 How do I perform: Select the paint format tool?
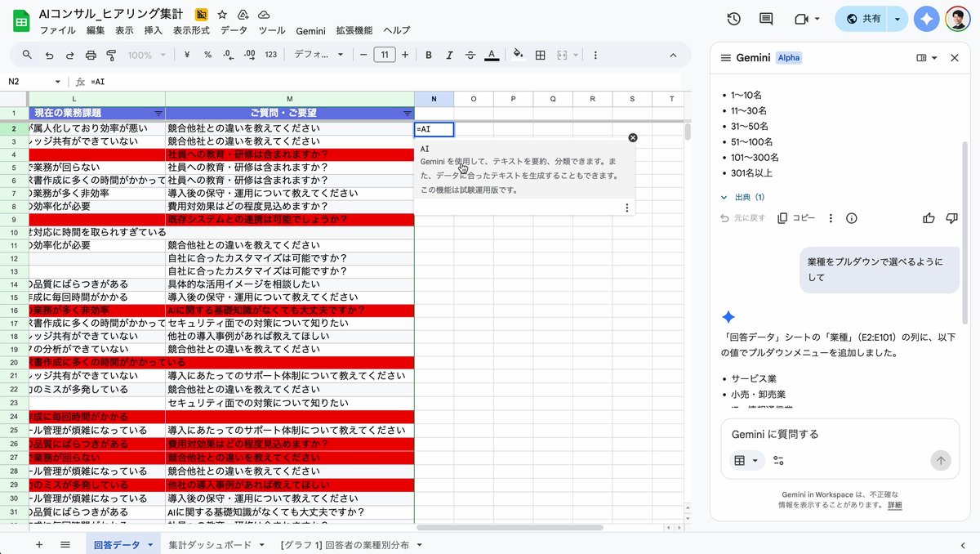[x=111, y=55]
